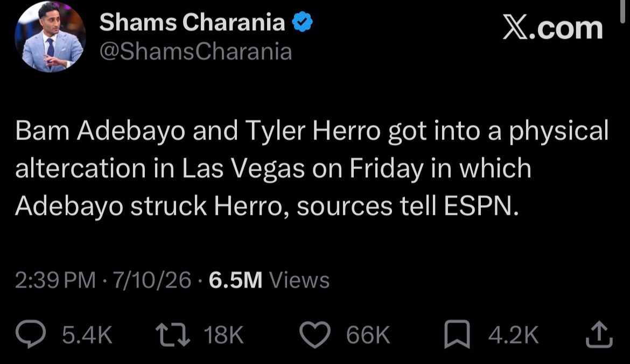This screenshot has width=630, height=364.
Task: Click the scrollbar thumb at top right edge
Action: coord(623,12)
